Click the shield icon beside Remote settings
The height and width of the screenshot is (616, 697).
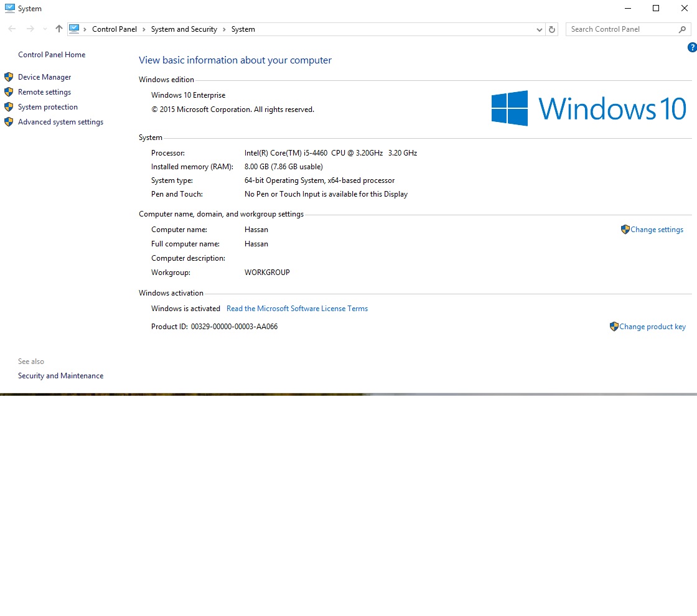pos(9,92)
